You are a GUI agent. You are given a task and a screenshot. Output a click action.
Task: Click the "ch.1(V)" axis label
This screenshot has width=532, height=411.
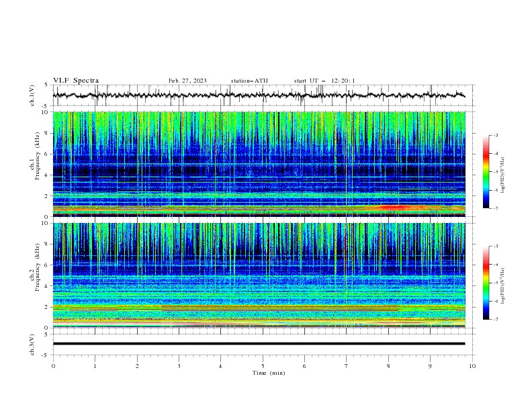point(32,95)
